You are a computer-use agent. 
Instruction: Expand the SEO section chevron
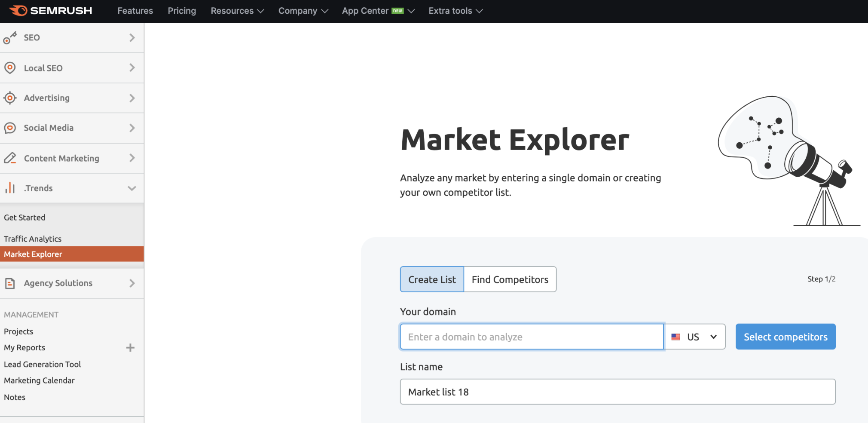click(132, 38)
